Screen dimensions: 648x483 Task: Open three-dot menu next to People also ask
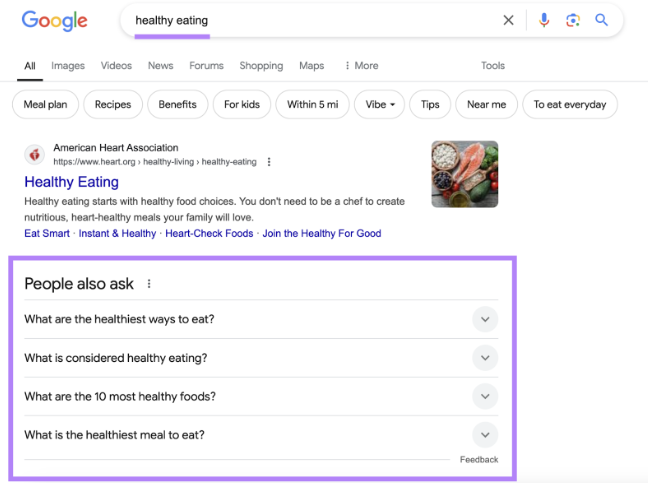tap(149, 284)
